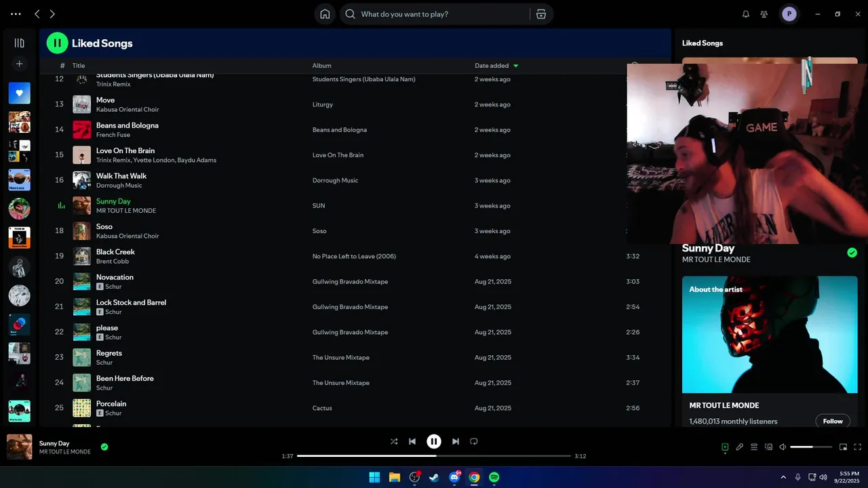Viewport: 868px width, 488px height.
Task: Follow MR TOUT LE MONDE
Action: click(833, 421)
